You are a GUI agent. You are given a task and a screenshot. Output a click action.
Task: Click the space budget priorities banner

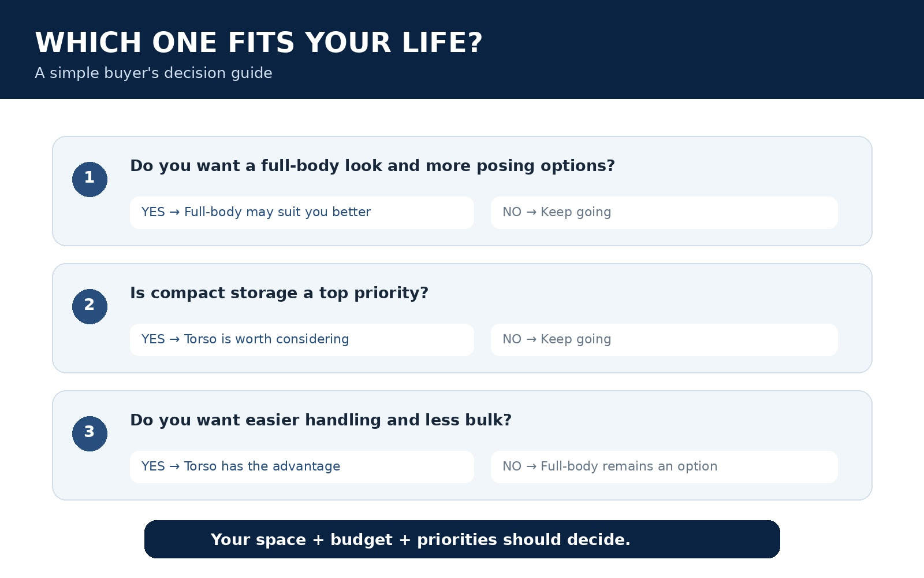coord(462,539)
